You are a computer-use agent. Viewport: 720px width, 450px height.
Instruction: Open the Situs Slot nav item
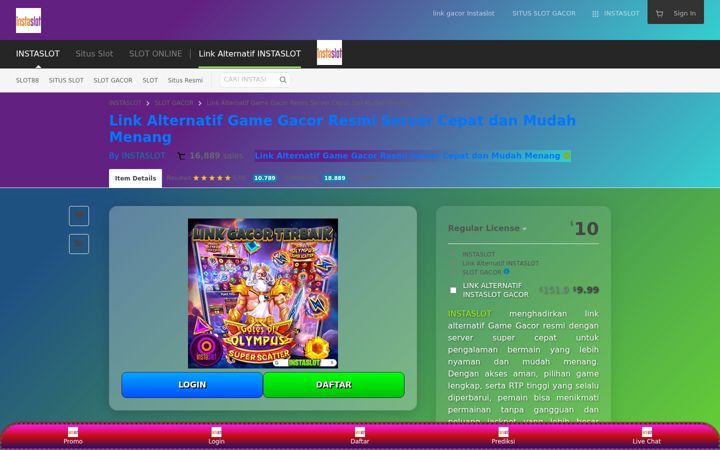[x=94, y=54]
